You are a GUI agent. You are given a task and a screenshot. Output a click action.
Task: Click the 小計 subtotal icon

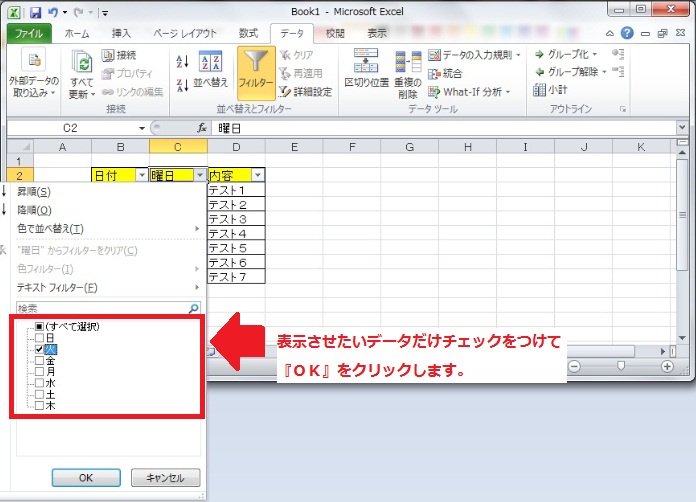click(x=539, y=90)
